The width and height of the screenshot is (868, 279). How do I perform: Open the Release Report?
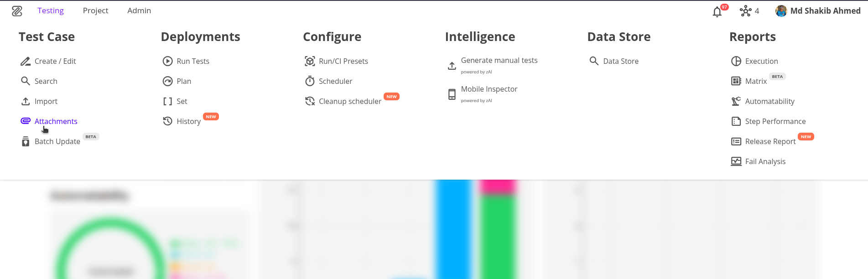click(x=770, y=141)
